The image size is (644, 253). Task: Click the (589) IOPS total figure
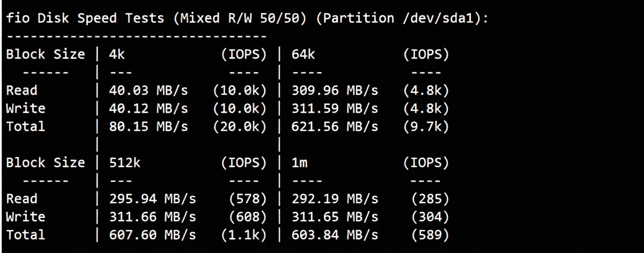coord(430,235)
